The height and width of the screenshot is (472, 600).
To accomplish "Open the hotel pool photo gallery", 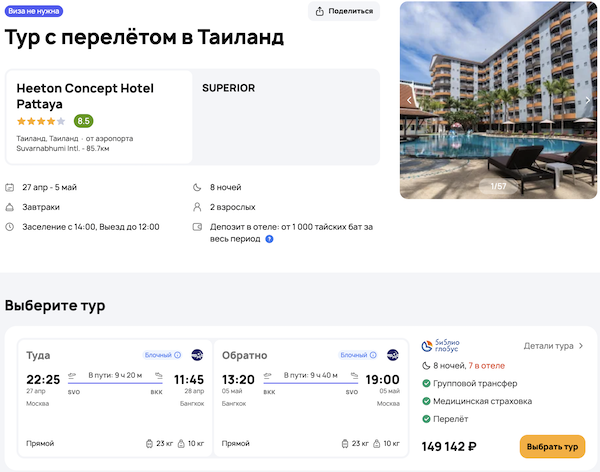I will click(498, 100).
